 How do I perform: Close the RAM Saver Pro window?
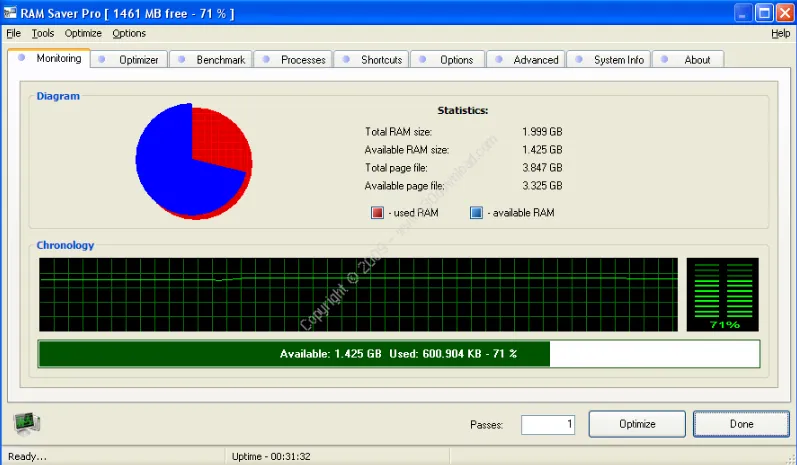pyautogui.click(x=785, y=13)
